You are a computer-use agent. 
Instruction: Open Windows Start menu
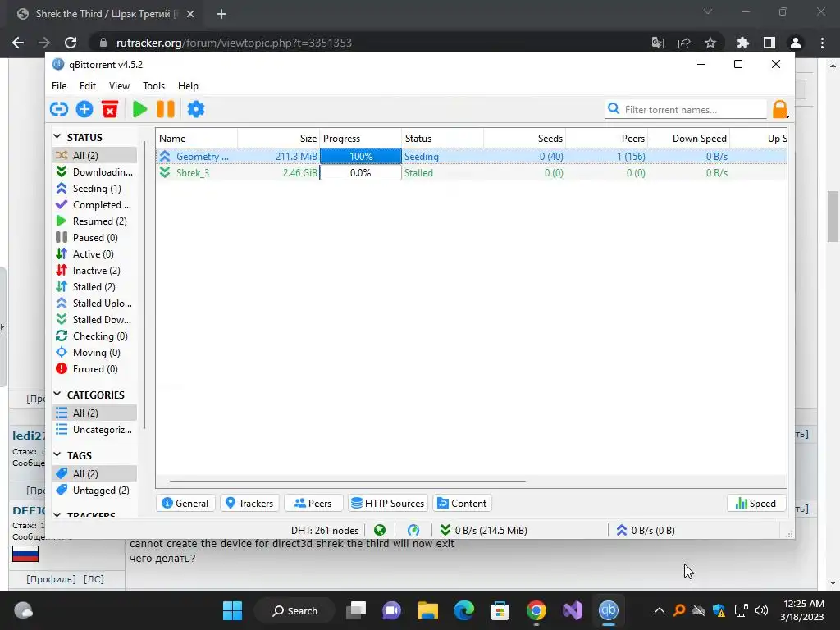pyautogui.click(x=232, y=610)
